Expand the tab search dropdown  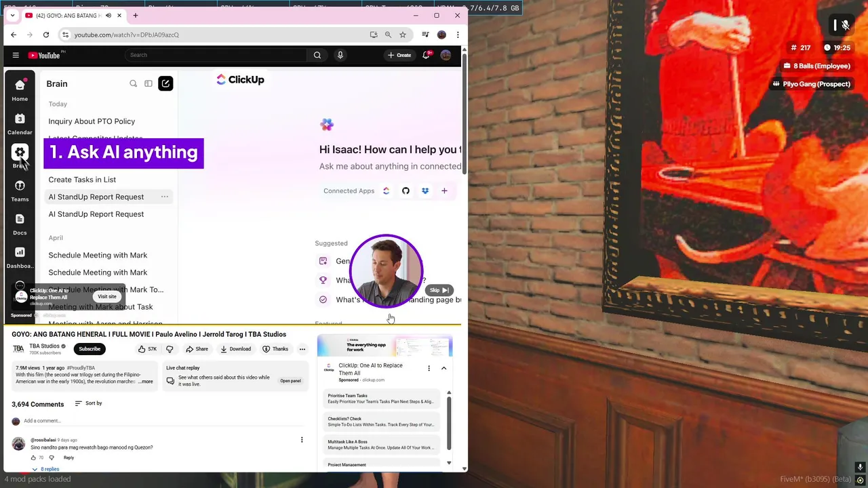[x=12, y=15]
